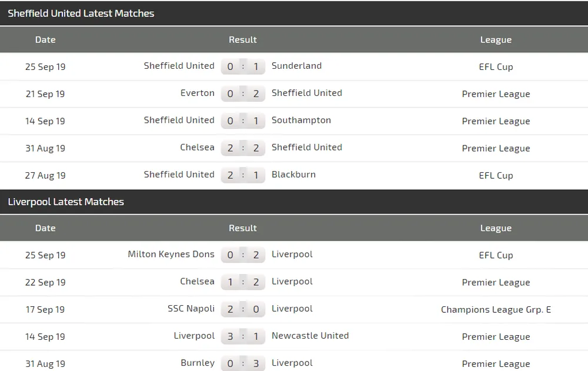Click the score of the Burnley match
Screen dimensions: 588x371
tap(243, 363)
